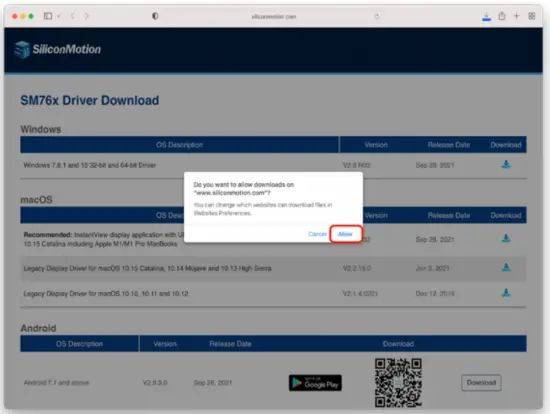Click the V2.2.18.0 version cell
550x414 pixels.
click(x=357, y=268)
